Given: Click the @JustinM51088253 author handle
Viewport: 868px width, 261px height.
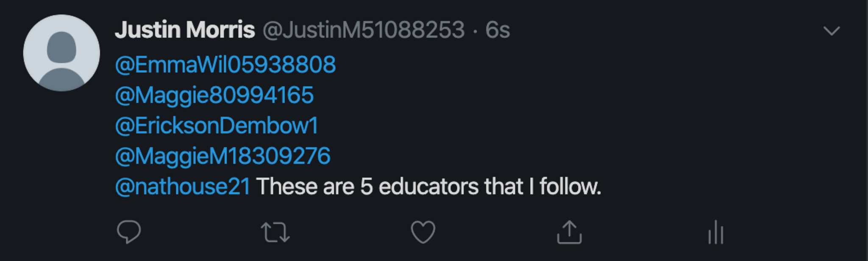Looking at the screenshot, I should 364,30.
